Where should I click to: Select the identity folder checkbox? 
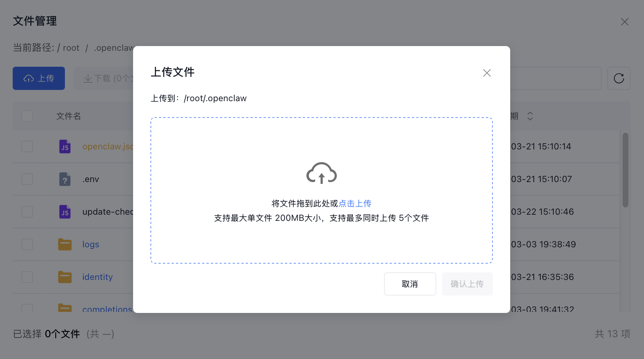coord(27,277)
